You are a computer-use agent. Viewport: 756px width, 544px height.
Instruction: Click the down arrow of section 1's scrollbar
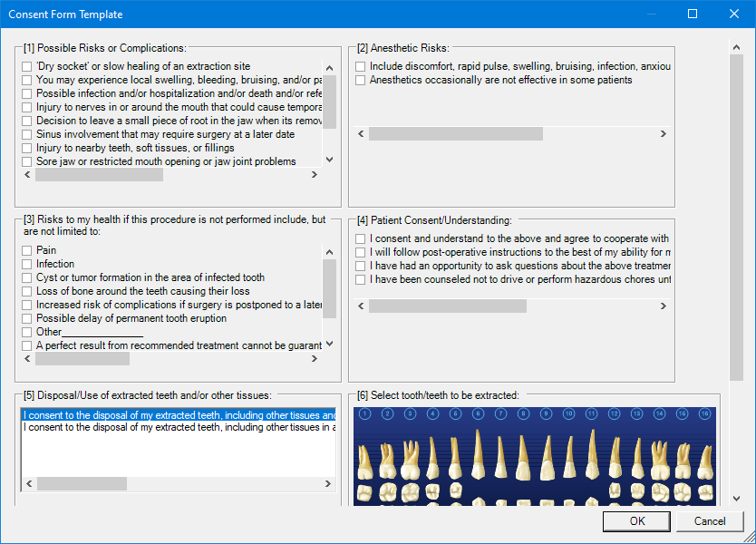click(329, 160)
